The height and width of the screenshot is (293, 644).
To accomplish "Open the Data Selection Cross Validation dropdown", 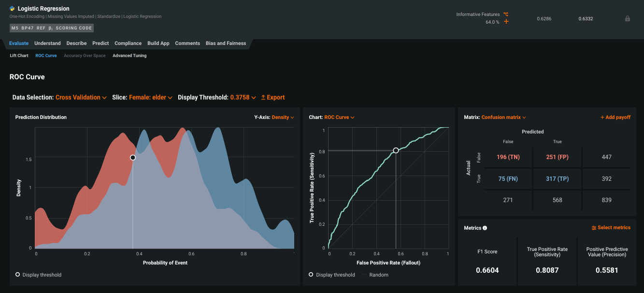I will [x=81, y=98].
